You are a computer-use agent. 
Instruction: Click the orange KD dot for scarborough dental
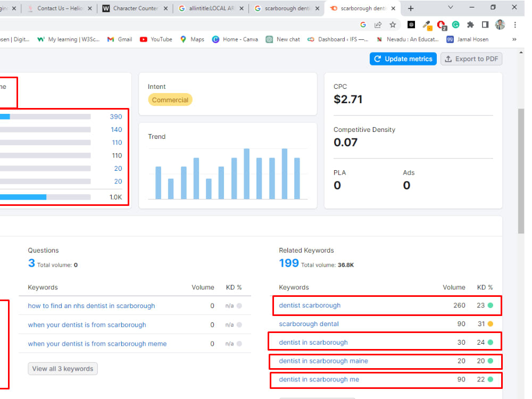tap(491, 323)
